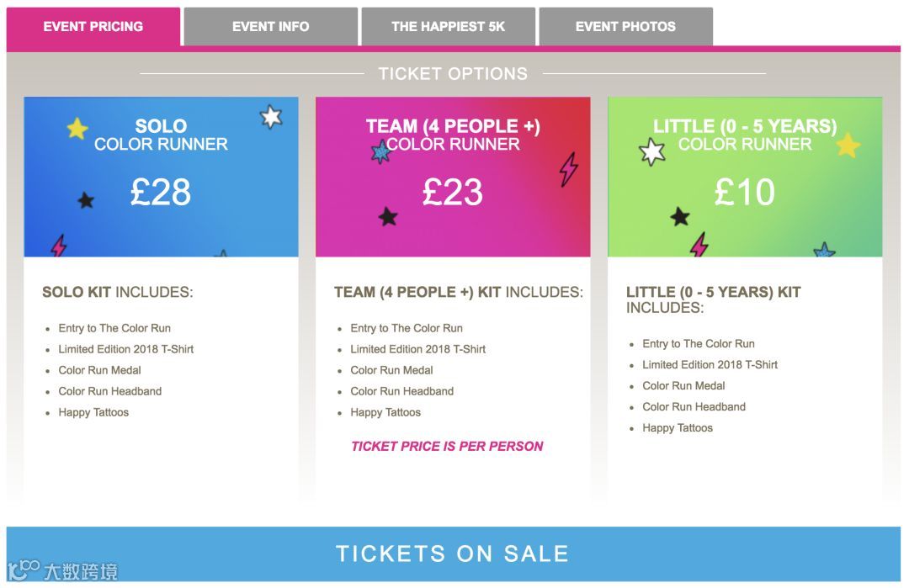Viewport: 909px width, 588px height.
Task: Click the Tickets On Sale banner
Action: (453, 554)
